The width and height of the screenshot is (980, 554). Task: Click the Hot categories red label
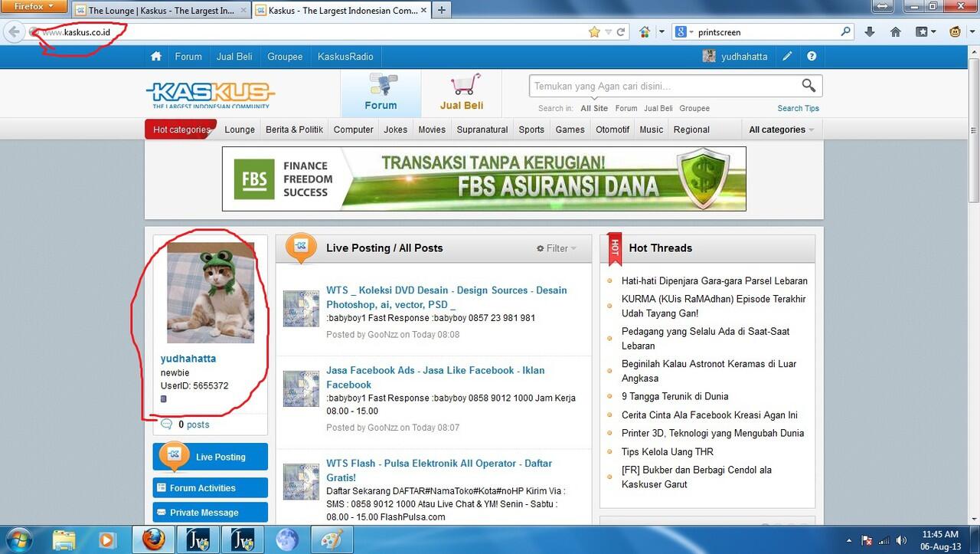pyautogui.click(x=181, y=129)
